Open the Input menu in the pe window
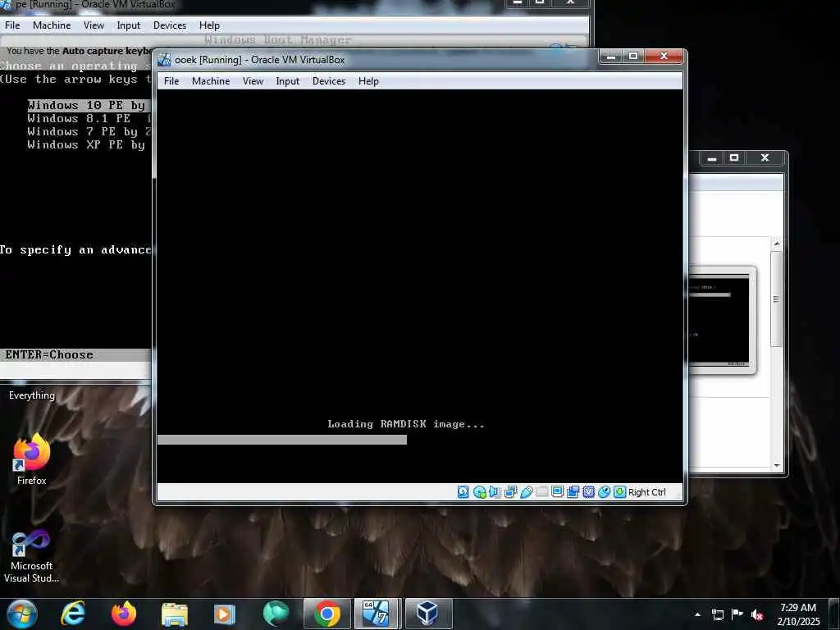The height and width of the screenshot is (630, 840). (129, 25)
